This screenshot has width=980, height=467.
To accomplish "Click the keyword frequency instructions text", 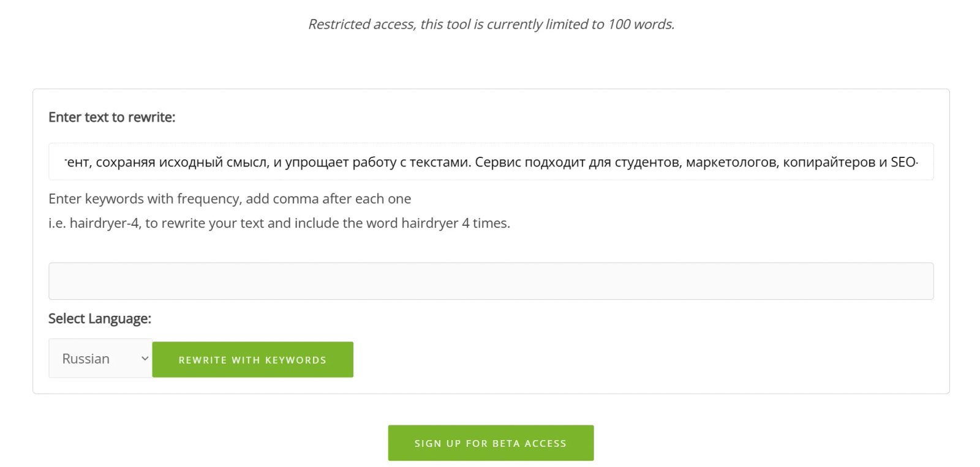I will coord(229,198).
